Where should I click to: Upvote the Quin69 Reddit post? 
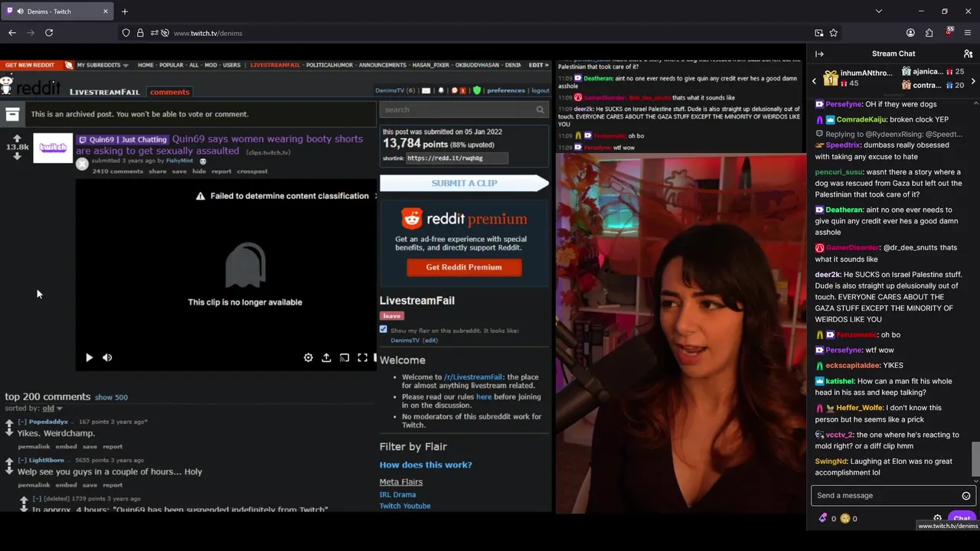click(17, 139)
